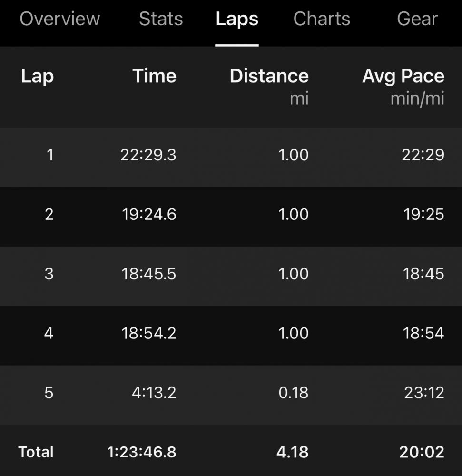
Task: Select lap 2 row time 19:24.6
Action: [149, 215]
